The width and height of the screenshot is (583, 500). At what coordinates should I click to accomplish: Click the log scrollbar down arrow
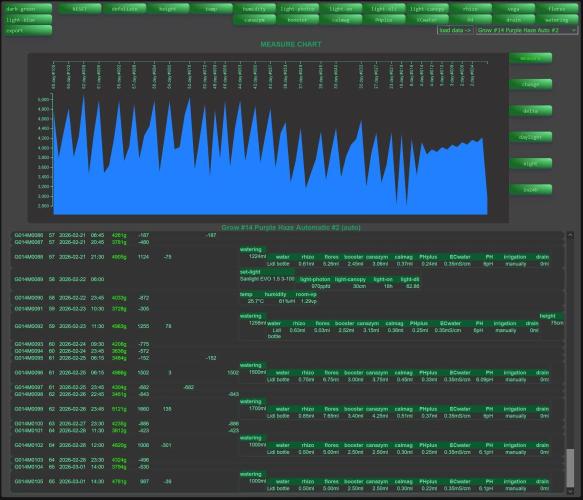pos(570,491)
